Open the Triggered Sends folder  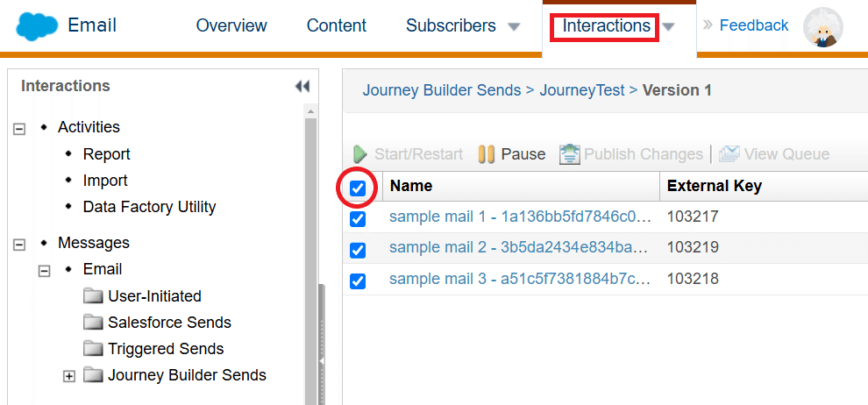click(x=154, y=349)
